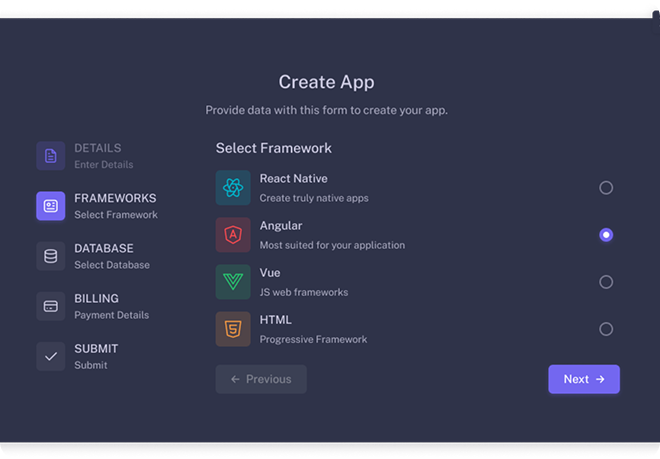660x459 pixels.
Task: Click the HTML5 badge icon
Action: pos(233,329)
